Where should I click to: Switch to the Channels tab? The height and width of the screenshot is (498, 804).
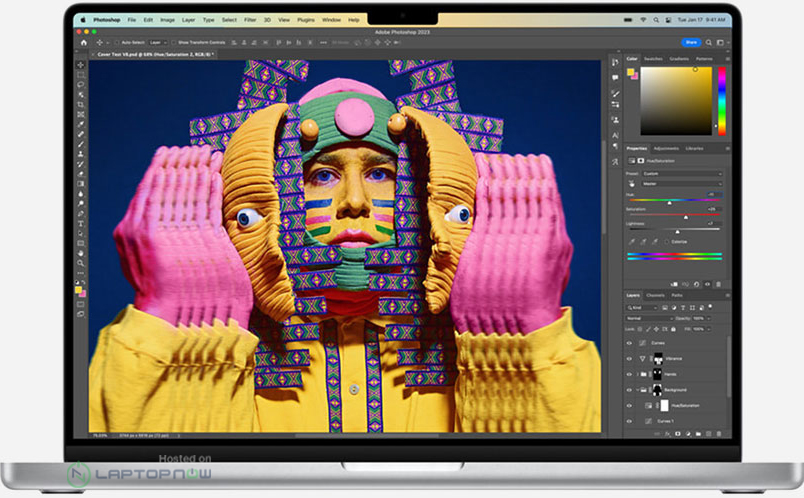click(655, 295)
